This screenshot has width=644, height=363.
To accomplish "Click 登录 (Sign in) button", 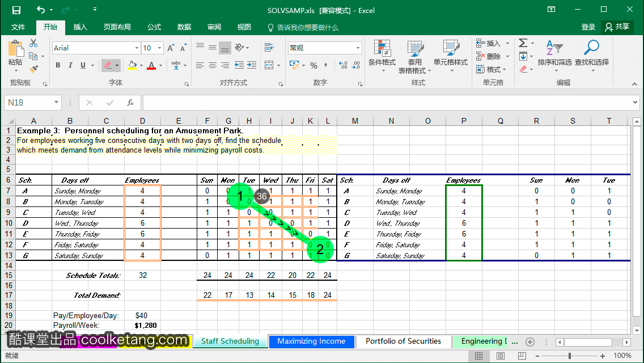I will (x=588, y=27).
